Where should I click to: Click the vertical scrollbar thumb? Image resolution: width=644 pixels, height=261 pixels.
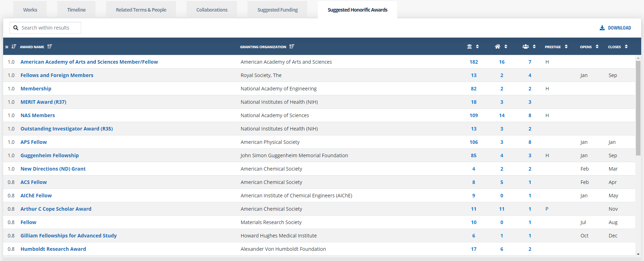[638, 108]
